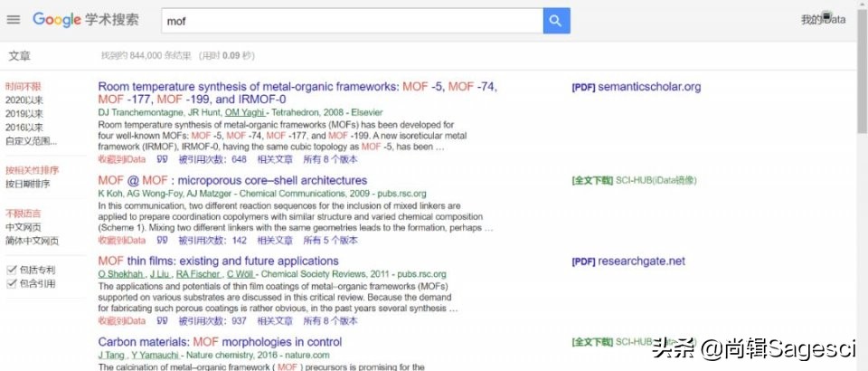View 被引用次数 937 citations
This screenshot has width=868, height=371.
pyautogui.click(x=212, y=321)
